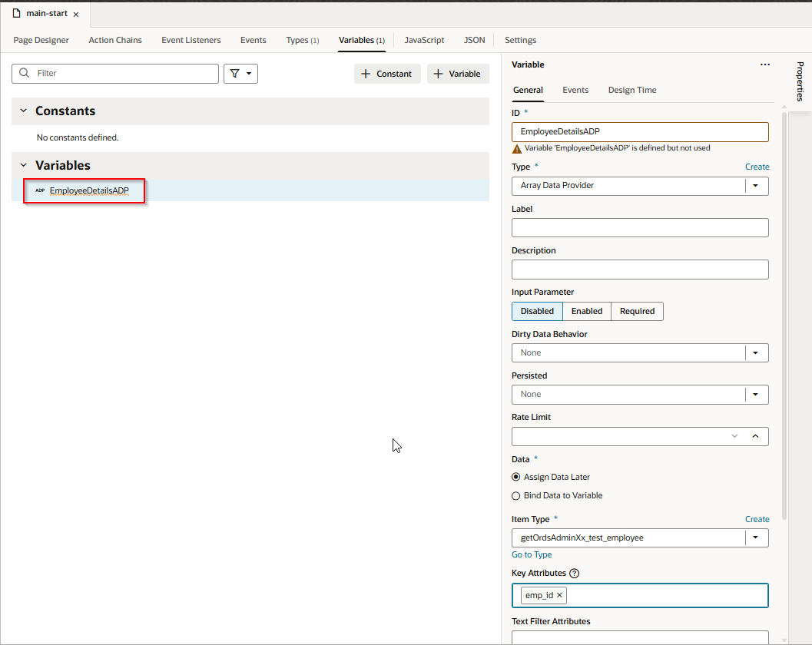Add a new Variable button
812x645 pixels.
458,74
